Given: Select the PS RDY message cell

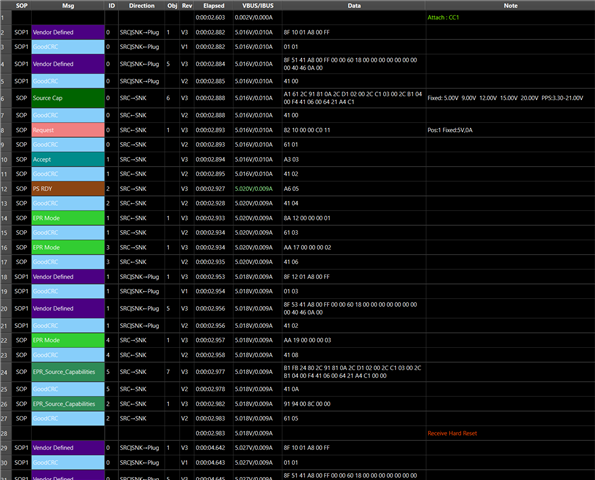Looking at the screenshot, I should point(68,189).
